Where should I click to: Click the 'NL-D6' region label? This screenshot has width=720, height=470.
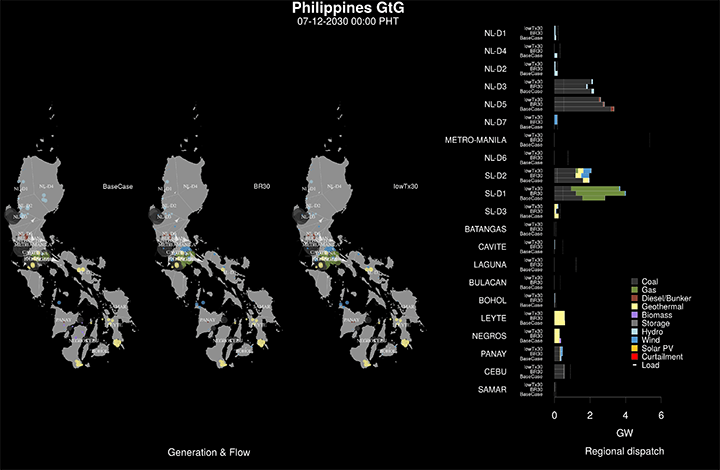(x=495, y=158)
